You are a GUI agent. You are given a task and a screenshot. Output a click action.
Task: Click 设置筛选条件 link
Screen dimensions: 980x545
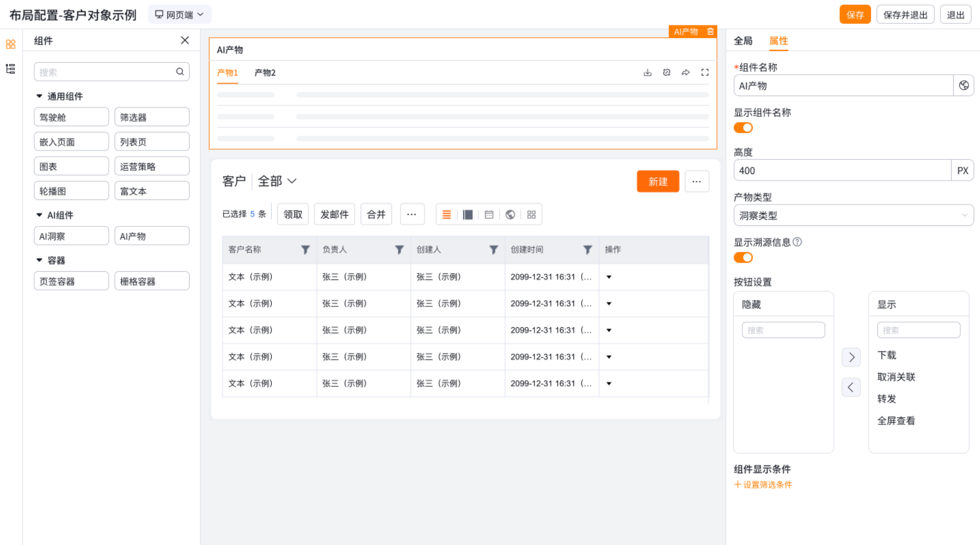point(763,485)
